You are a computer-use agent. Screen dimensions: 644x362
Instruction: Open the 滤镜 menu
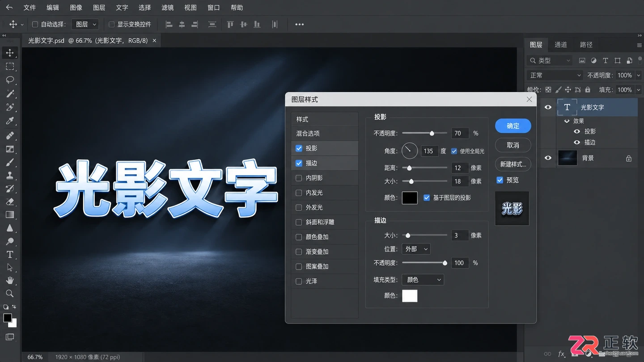point(168,8)
